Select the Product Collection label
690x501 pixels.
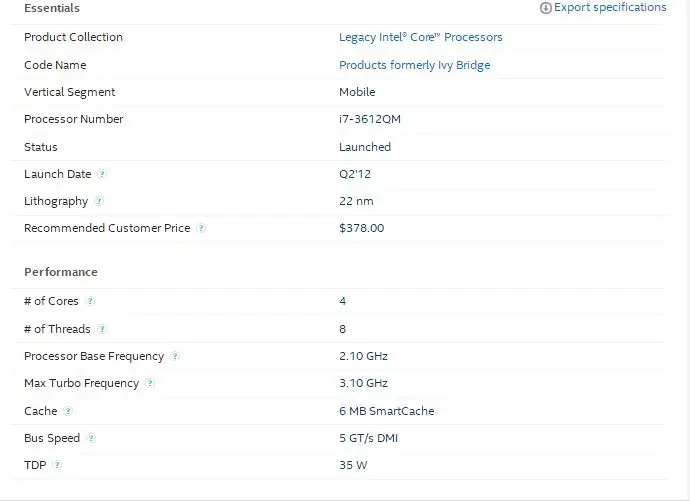(73, 37)
